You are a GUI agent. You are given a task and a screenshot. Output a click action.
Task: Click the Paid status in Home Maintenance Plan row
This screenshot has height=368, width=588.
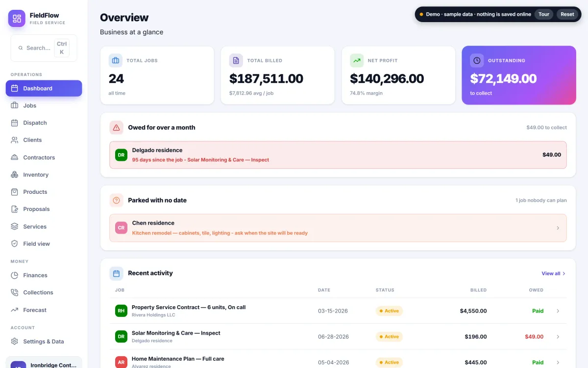(538, 363)
